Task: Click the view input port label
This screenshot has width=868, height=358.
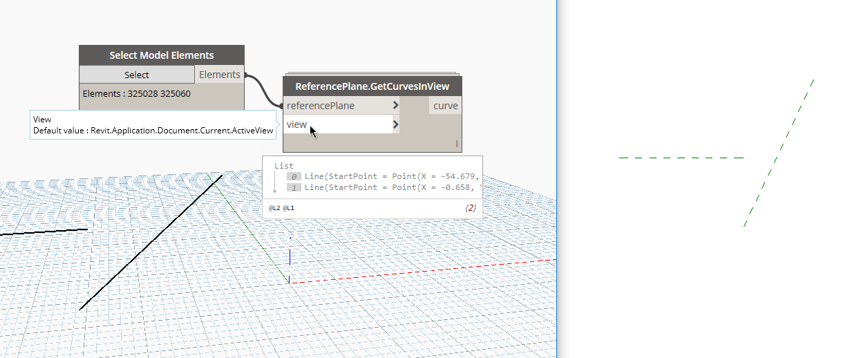Action: 297,124
